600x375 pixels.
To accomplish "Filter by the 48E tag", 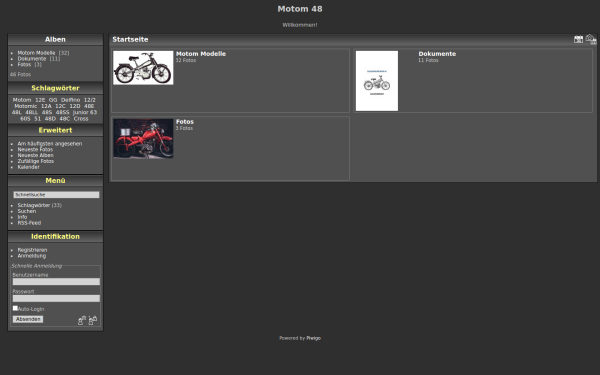I will click(x=89, y=106).
